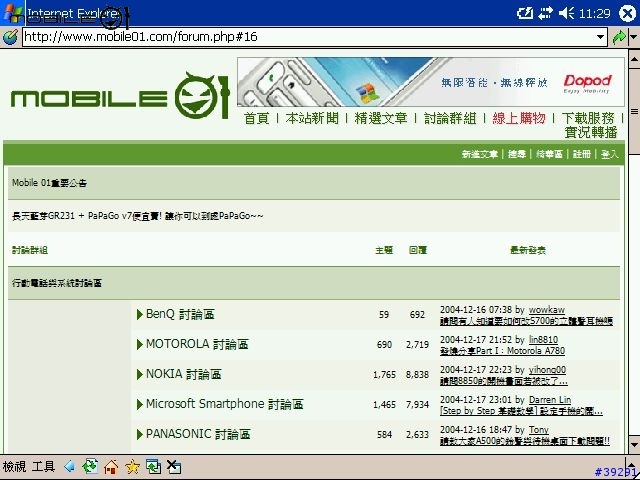Click the Mobile01 logo
Screen dimensions: 640x480
coord(120,96)
